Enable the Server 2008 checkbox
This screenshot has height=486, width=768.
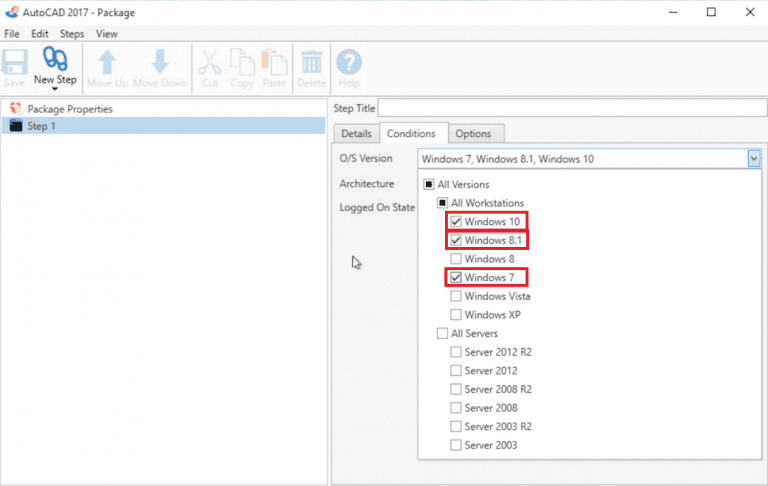coord(456,408)
